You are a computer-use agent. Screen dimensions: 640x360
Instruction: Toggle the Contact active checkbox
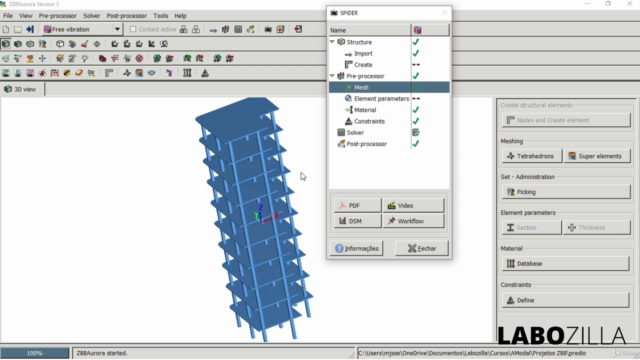coord(133,29)
